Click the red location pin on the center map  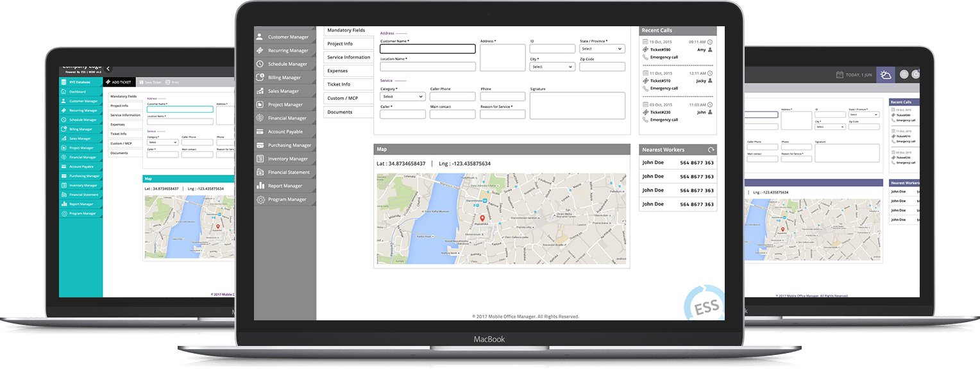(x=482, y=219)
